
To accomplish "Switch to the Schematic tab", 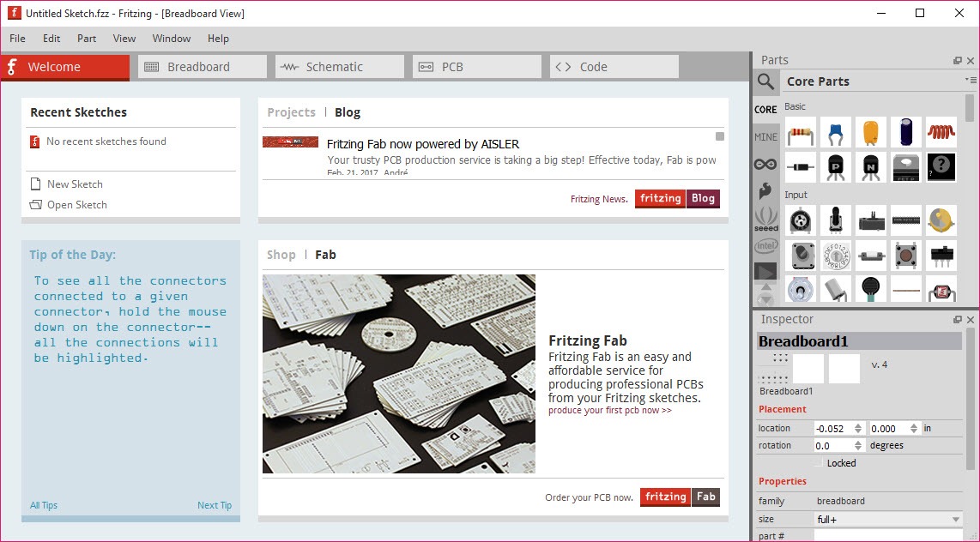I will pos(340,67).
